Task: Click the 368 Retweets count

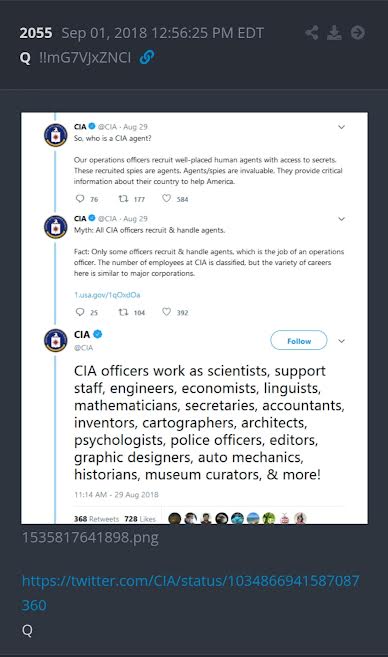Action: tap(96, 519)
